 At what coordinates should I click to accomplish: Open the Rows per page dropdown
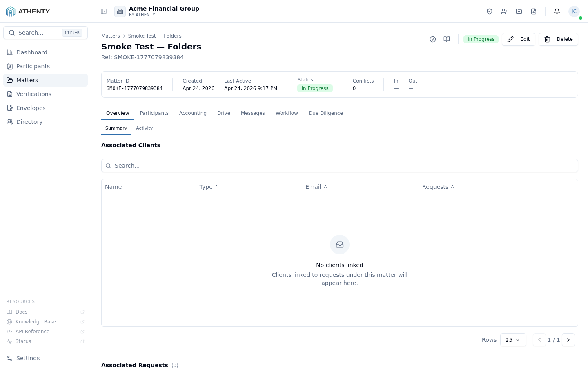(x=513, y=340)
